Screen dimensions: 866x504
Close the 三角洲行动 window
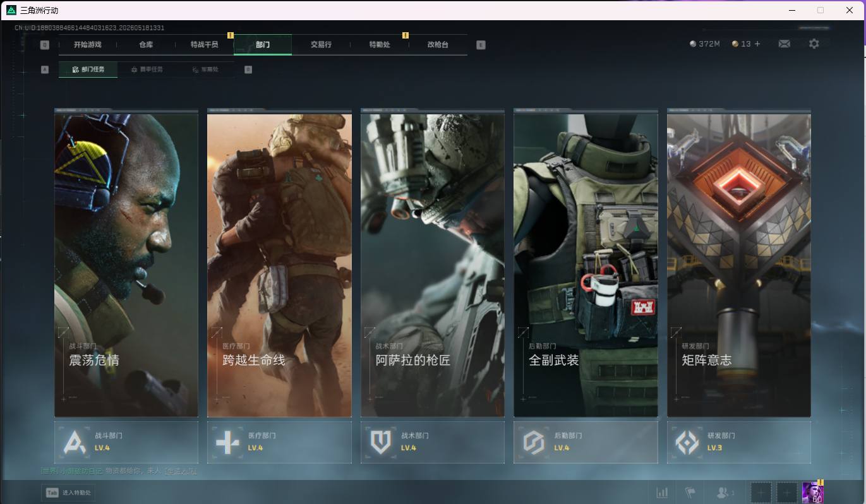(x=850, y=10)
